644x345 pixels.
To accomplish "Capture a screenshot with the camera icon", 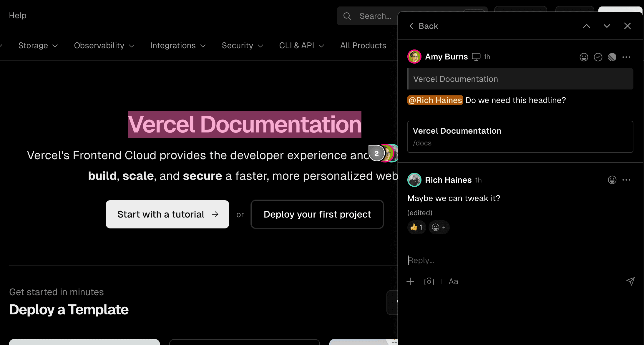I will (429, 281).
